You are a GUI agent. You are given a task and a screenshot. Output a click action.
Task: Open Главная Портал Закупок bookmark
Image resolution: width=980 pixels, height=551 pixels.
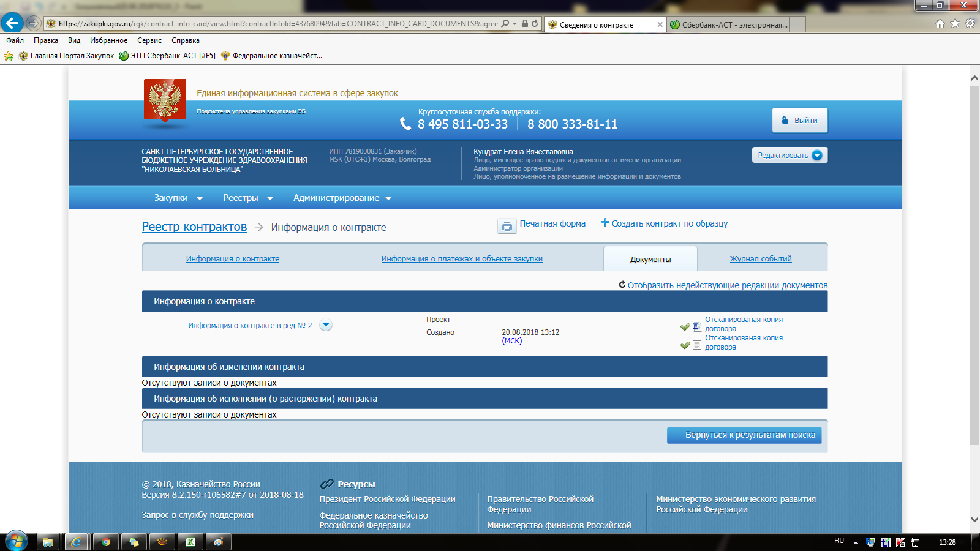66,56
